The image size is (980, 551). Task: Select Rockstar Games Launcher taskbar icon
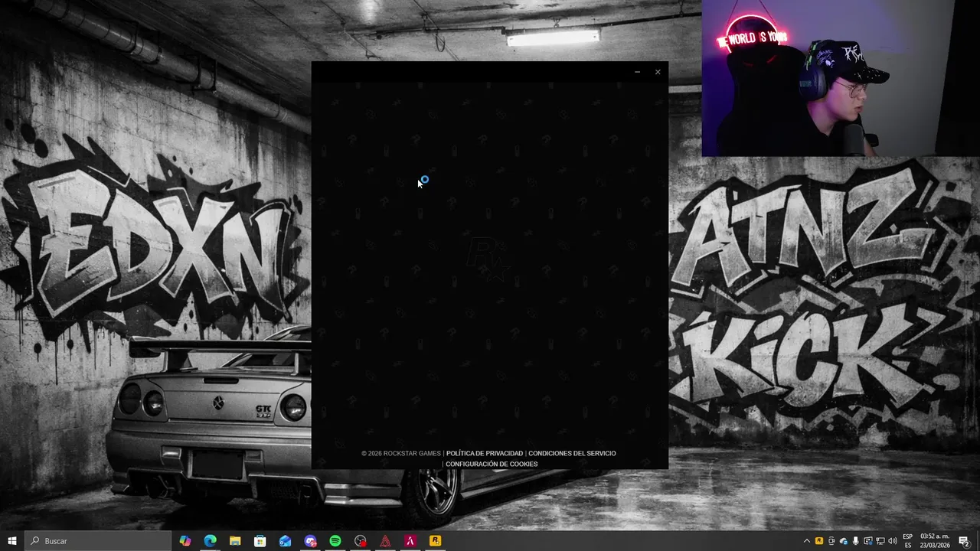(x=435, y=541)
